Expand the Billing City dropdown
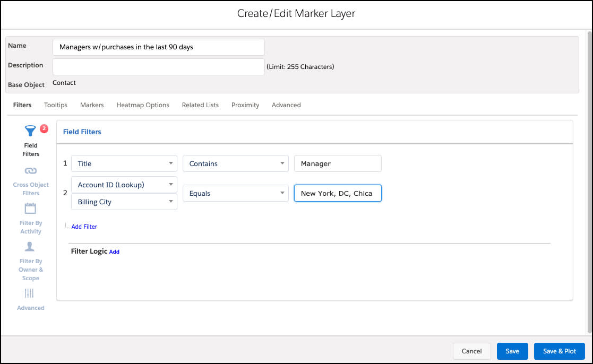The width and height of the screenshot is (593, 364). (124, 202)
